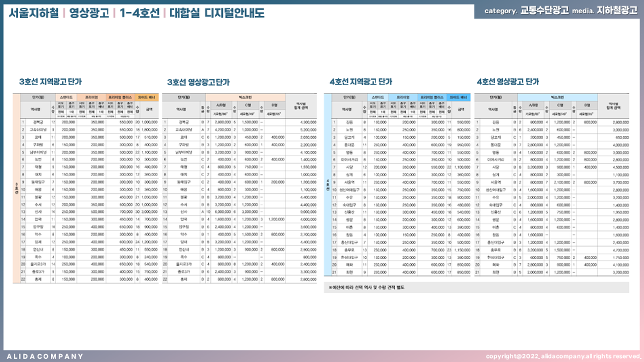Click the '지하철광고' media label

(617, 11)
